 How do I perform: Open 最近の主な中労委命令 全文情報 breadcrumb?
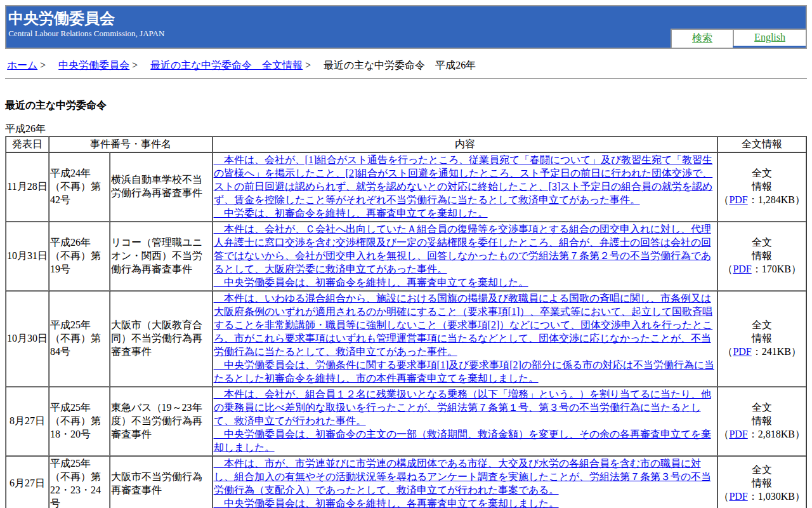tap(226, 65)
